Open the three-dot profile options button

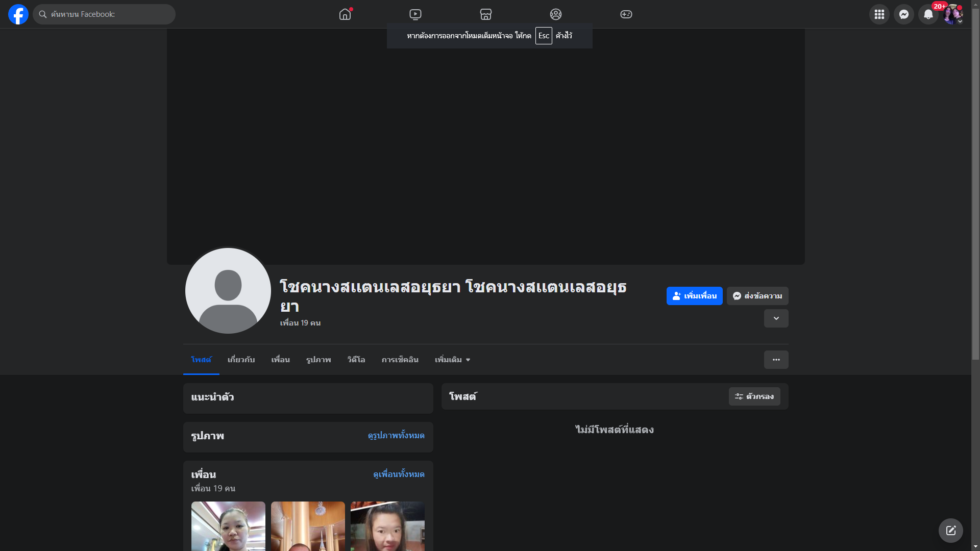(x=776, y=360)
